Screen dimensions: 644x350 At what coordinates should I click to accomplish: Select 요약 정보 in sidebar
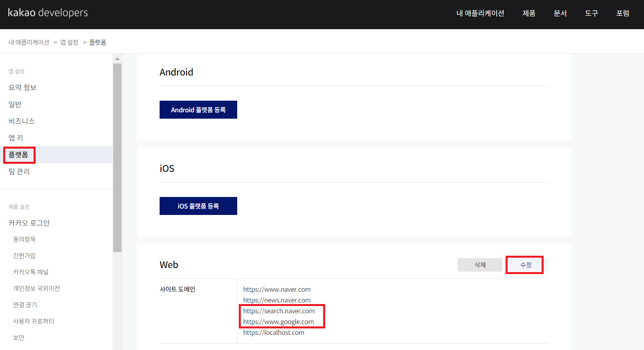coord(22,87)
